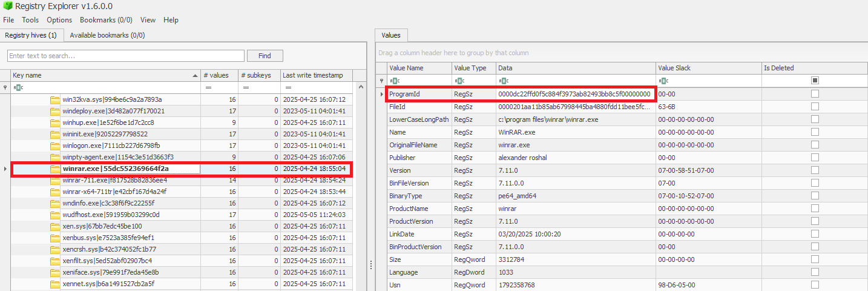Tick the Is Deleted checkbox for Publisher row
Screen dimensions: 868x291
(815, 158)
